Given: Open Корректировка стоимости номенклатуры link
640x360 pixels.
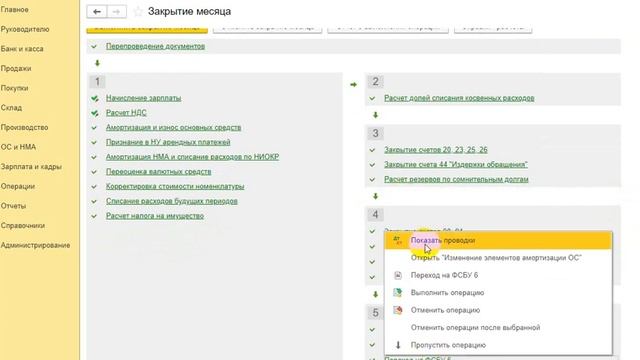Looking at the screenshot, I should pos(175,187).
